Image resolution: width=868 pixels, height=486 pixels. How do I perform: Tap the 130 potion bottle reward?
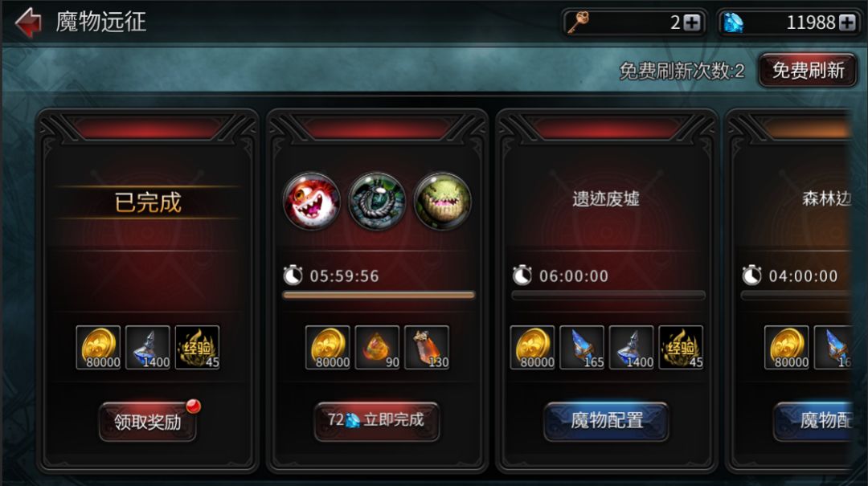coord(427,348)
